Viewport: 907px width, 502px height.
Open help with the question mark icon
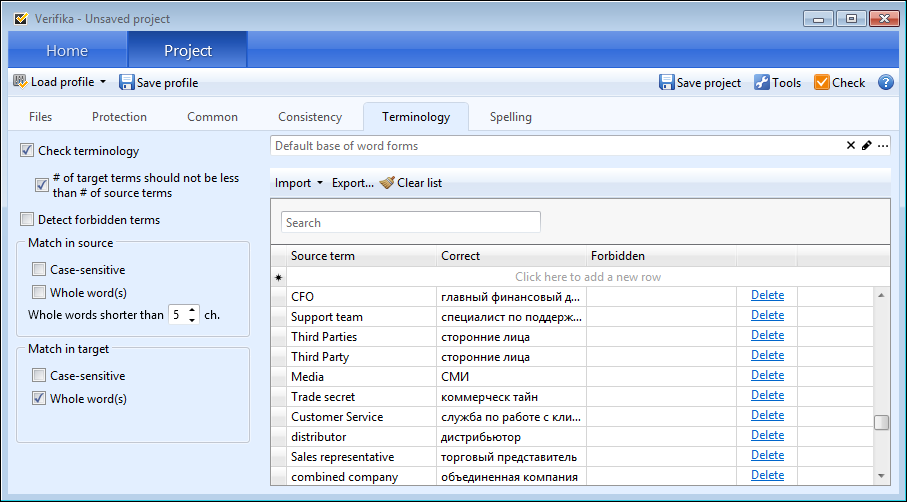coord(886,83)
